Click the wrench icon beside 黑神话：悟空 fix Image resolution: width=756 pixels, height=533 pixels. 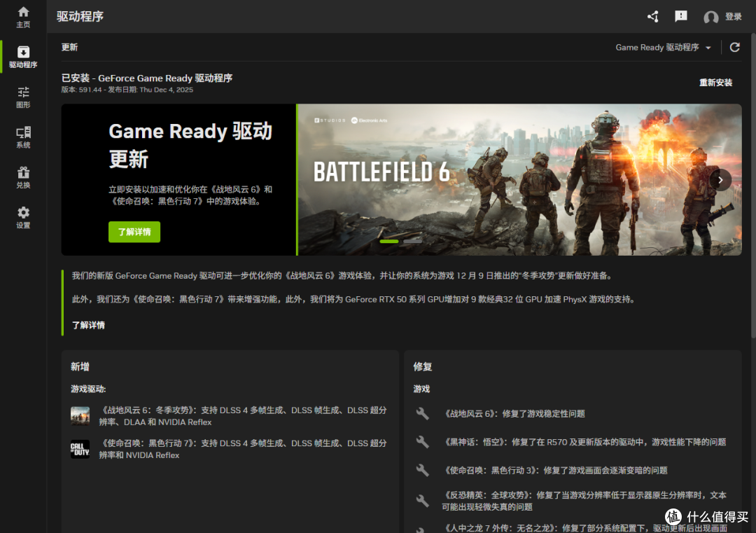(x=422, y=442)
